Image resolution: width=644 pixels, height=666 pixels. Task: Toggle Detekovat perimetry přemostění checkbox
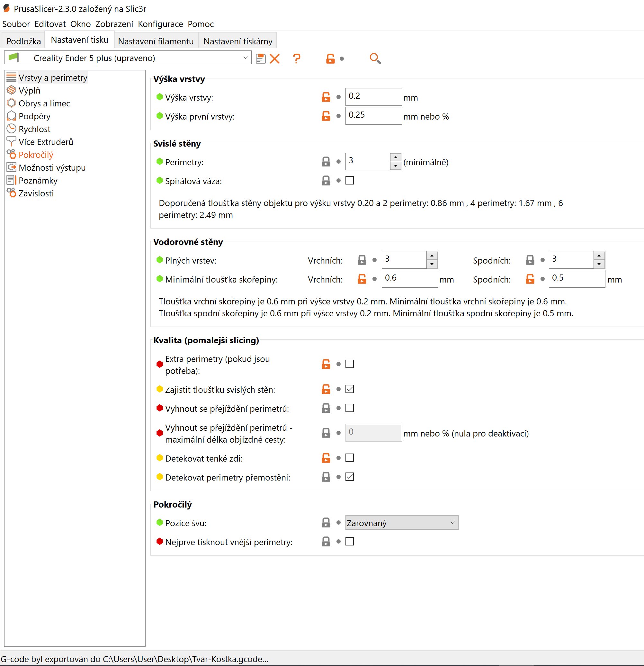click(350, 477)
